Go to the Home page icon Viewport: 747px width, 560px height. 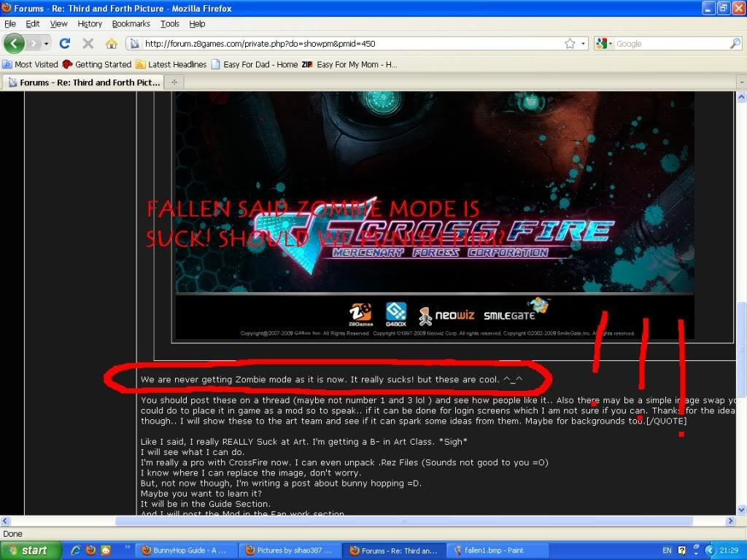pos(111,44)
